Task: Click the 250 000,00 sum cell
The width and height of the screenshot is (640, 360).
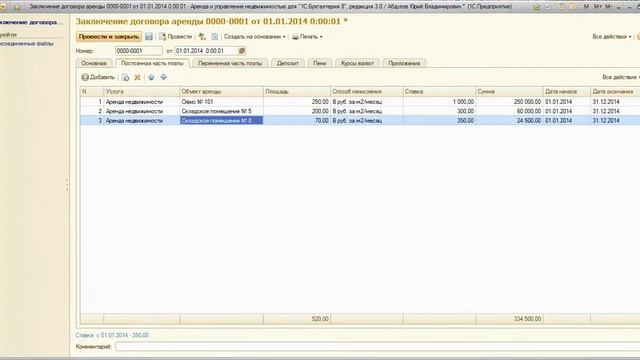Action: pyautogui.click(x=509, y=102)
